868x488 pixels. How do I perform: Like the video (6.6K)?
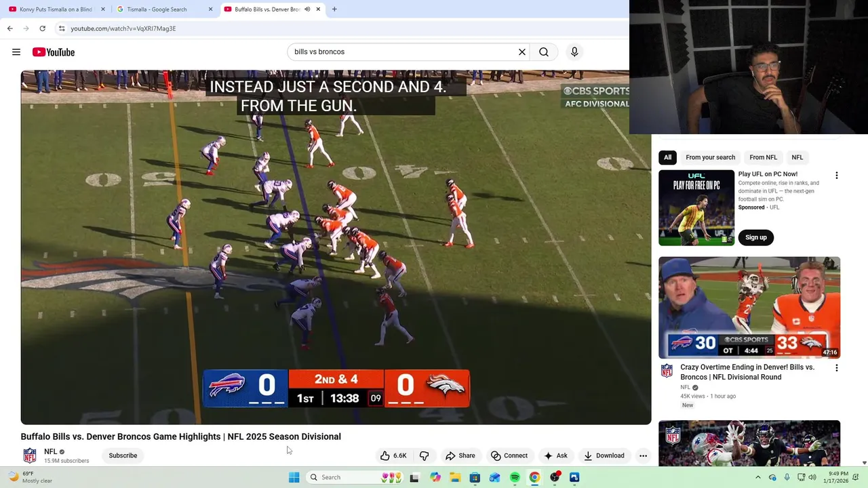point(393,455)
